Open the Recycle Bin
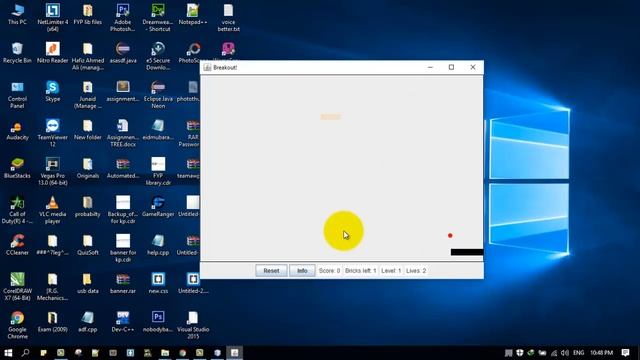Screen dimensions: 640x360 17,53
